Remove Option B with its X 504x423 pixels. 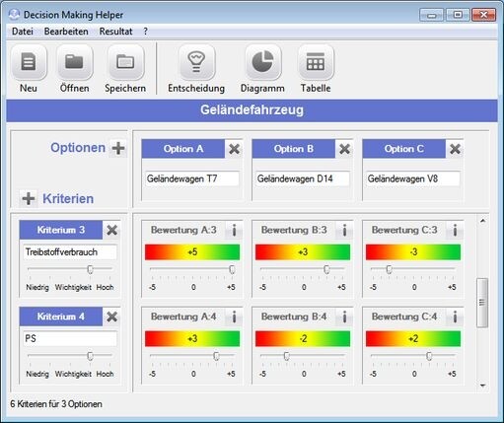(344, 149)
